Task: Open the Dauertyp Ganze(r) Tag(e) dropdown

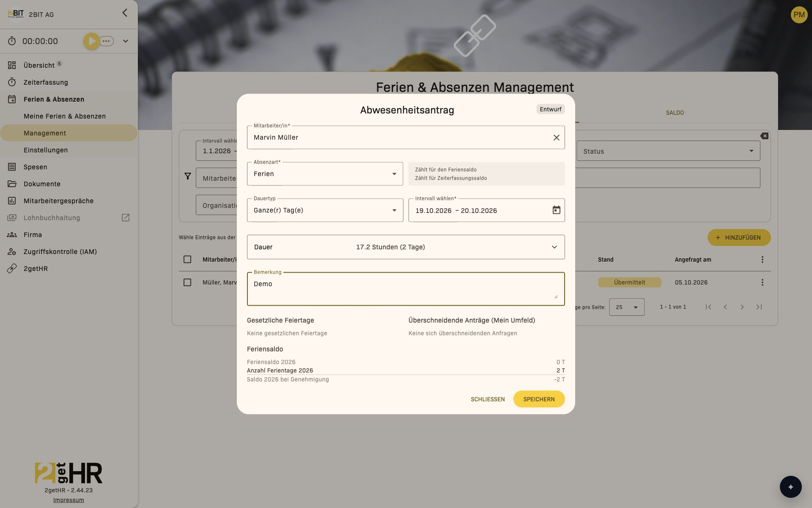Action: pos(325,210)
